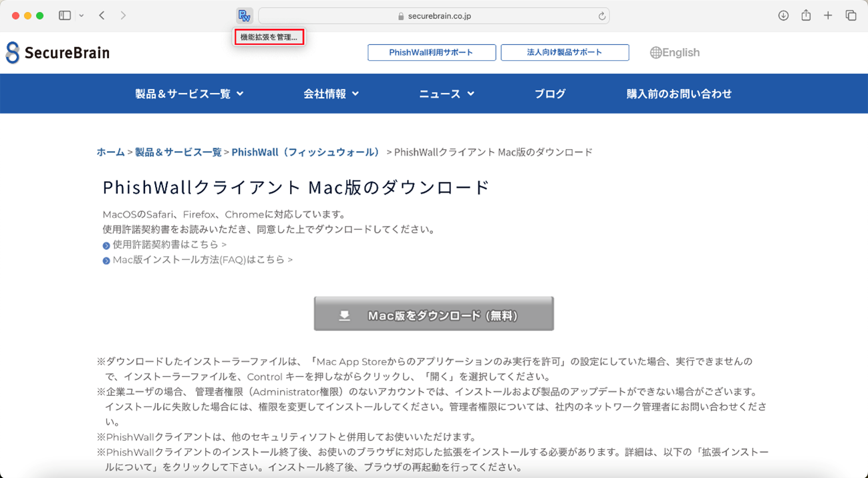Image resolution: width=868 pixels, height=478 pixels.
Task: Open 購入前のお問い合わせ navigation item
Action: 679,94
